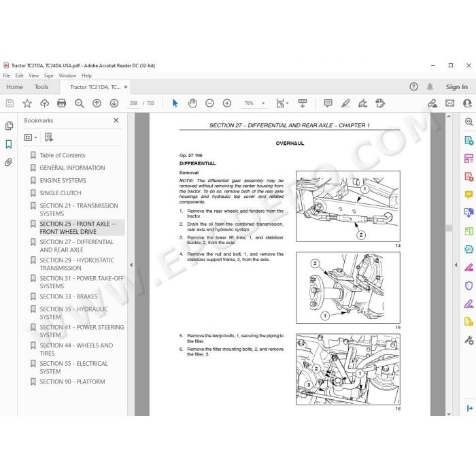This screenshot has width=476, height=476.
Task: Click the Sign In button
Action: click(456, 87)
